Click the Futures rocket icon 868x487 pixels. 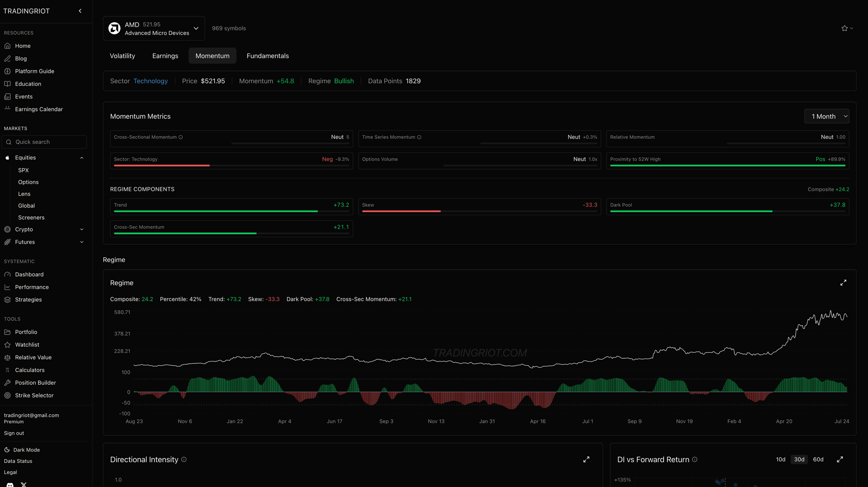[x=7, y=242]
